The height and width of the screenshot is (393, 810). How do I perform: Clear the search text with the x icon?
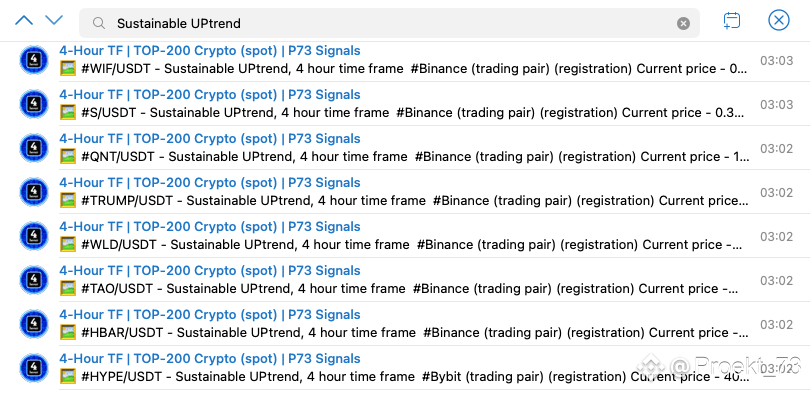(x=683, y=23)
